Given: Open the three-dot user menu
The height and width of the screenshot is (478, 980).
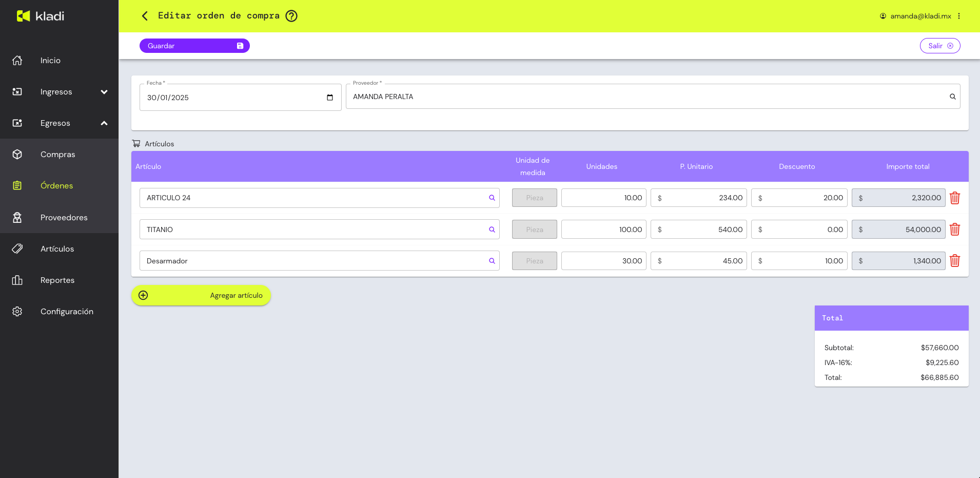Looking at the screenshot, I should [x=959, y=16].
